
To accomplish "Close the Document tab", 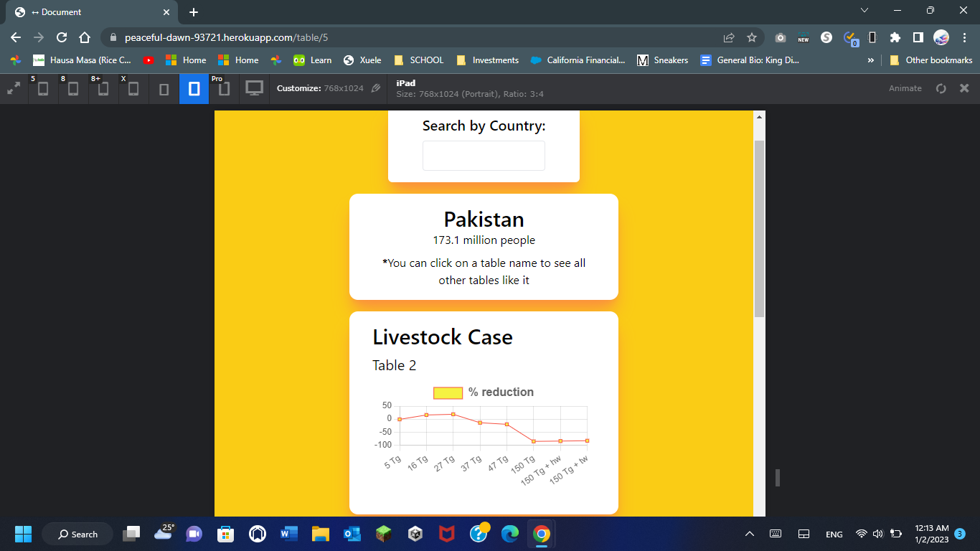I will point(166,12).
